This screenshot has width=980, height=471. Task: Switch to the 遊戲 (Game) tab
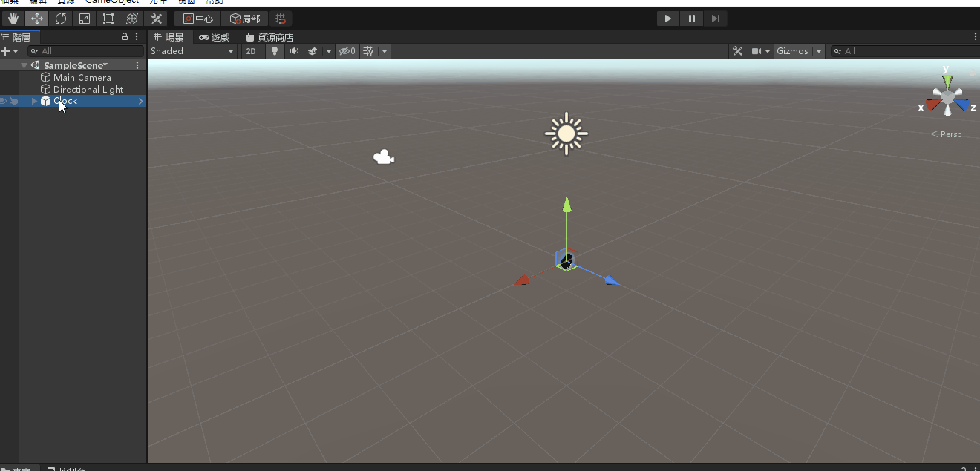click(x=215, y=37)
